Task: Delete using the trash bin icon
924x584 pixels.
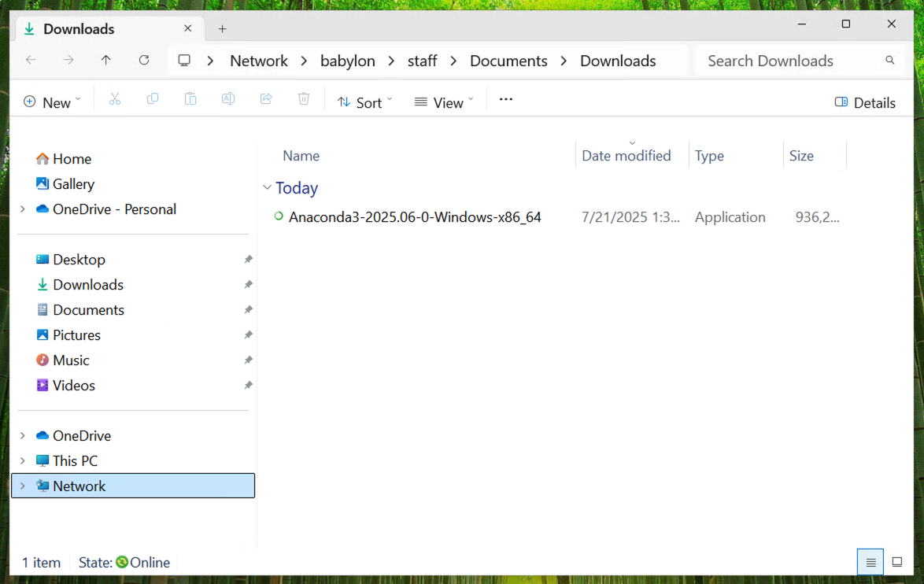Action: (304, 99)
